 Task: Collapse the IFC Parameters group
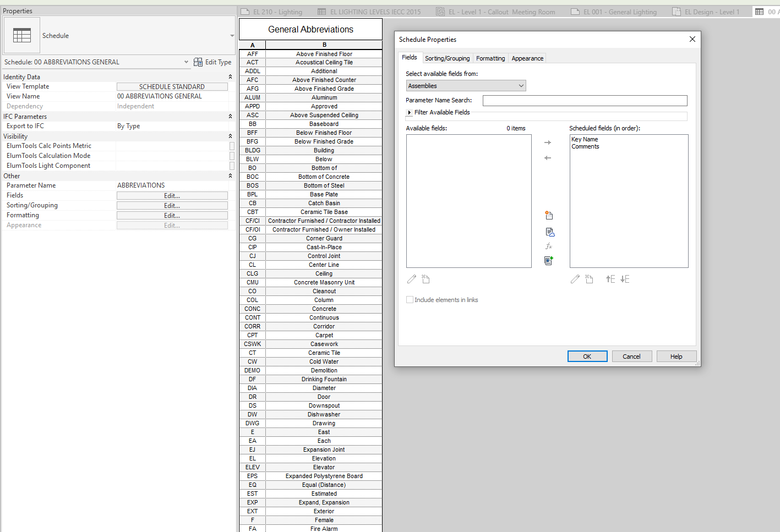(x=230, y=117)
